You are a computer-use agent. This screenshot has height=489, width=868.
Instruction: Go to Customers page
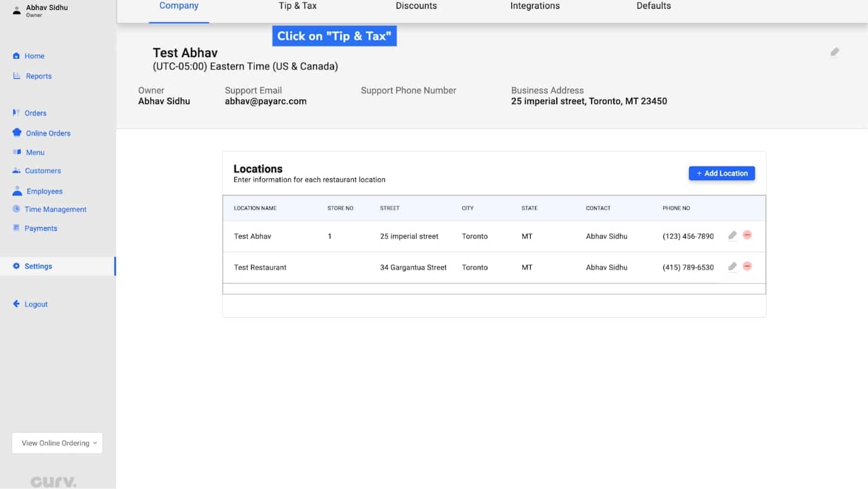tap(43, 171)
